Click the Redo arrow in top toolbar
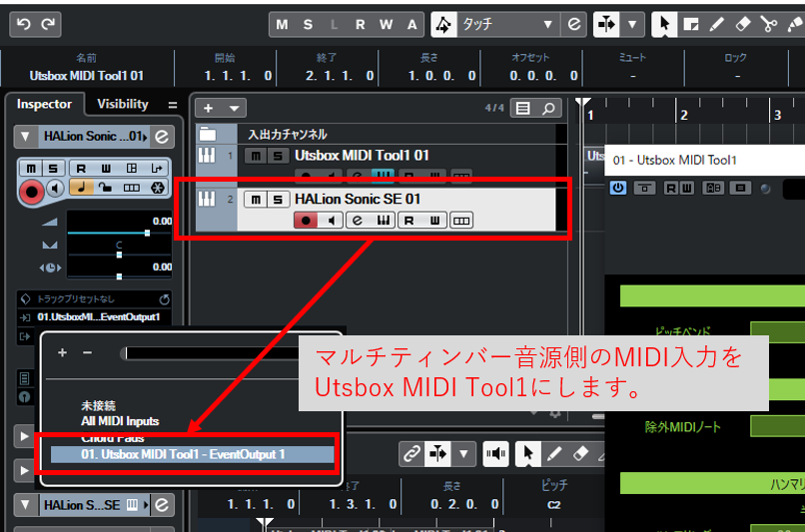The height and width of the screenshot is (532, 805). [x=48, y=24]
